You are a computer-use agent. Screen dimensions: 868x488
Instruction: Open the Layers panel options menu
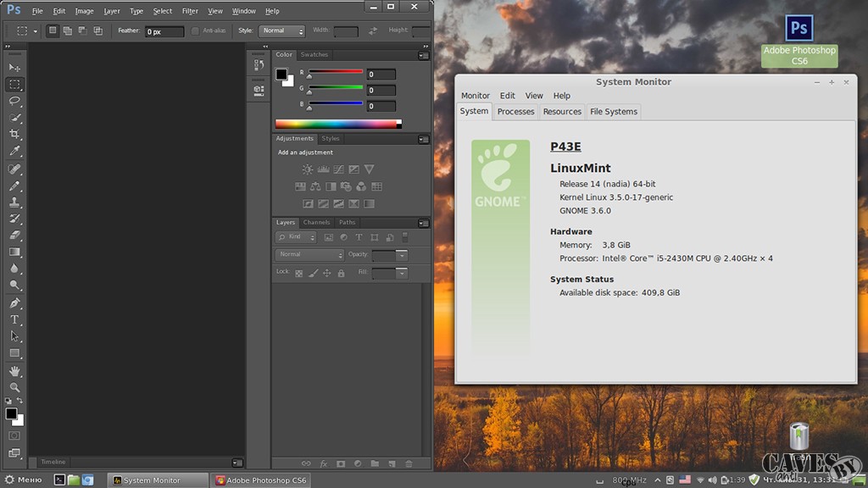(424, 223)
